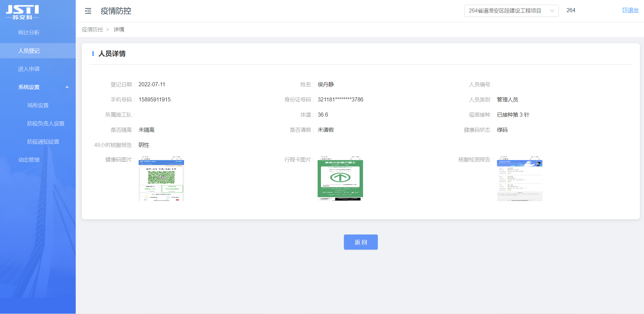Select 人员登记 menu item
Viewport: 644px width, 314px height.
pos(29,51)
